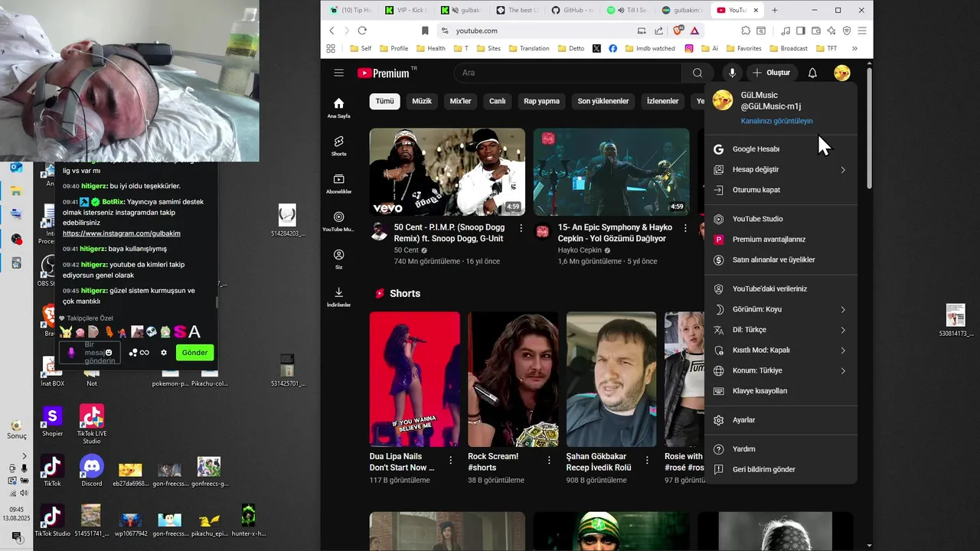
Task: Open YouTube hamburger guide menu
Action: (x=338, y=73)
